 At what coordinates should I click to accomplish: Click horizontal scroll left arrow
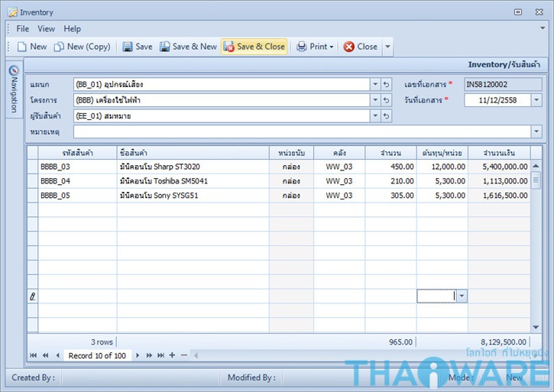tap(196, 355)
